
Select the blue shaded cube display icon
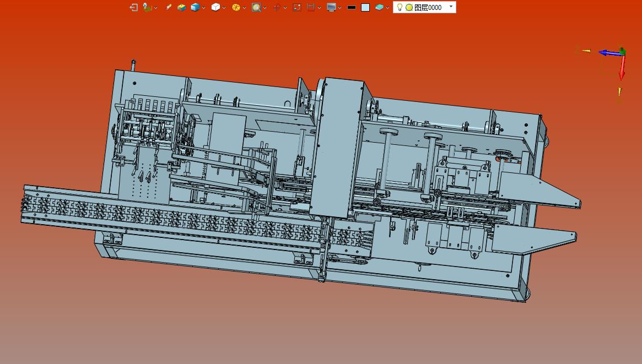(x=195, y=7)
